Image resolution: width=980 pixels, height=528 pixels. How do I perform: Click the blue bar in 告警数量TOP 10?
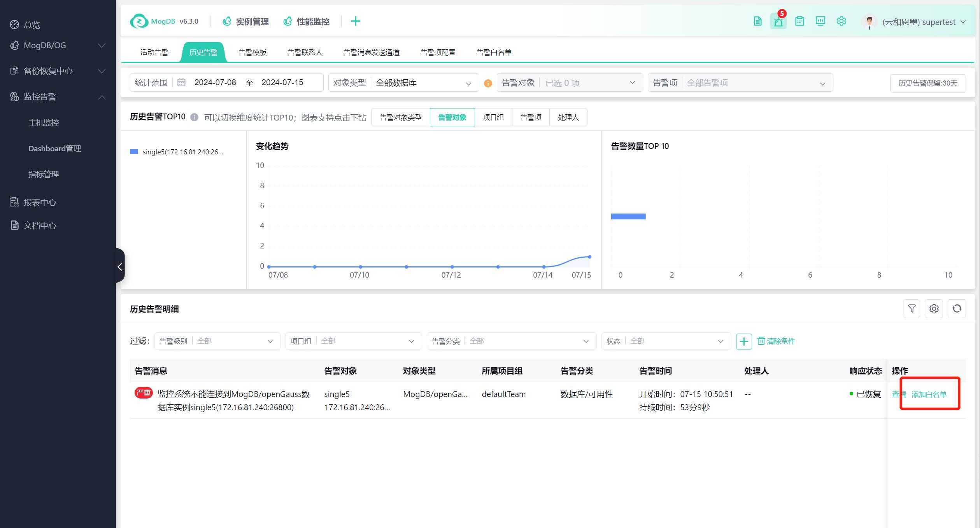point(628,216)
